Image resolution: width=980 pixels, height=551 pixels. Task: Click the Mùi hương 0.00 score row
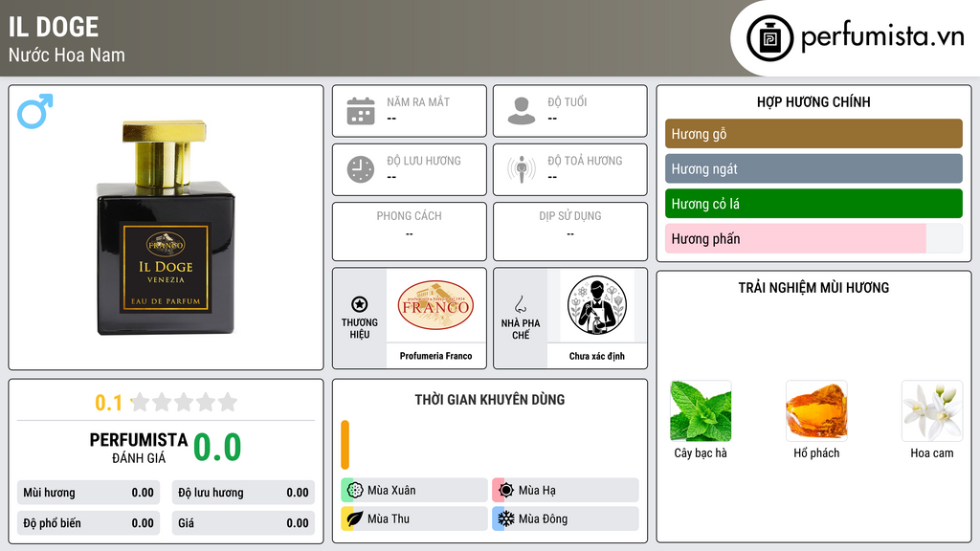pyautogui.click(x=88, y=493)
